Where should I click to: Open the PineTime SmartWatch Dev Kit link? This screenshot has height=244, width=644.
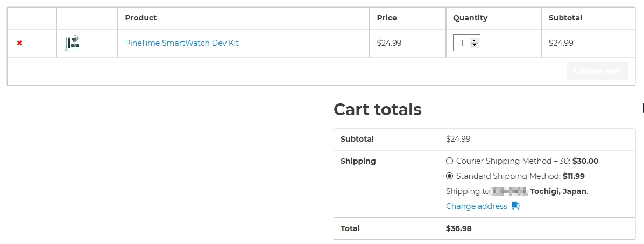coord(182,43)
